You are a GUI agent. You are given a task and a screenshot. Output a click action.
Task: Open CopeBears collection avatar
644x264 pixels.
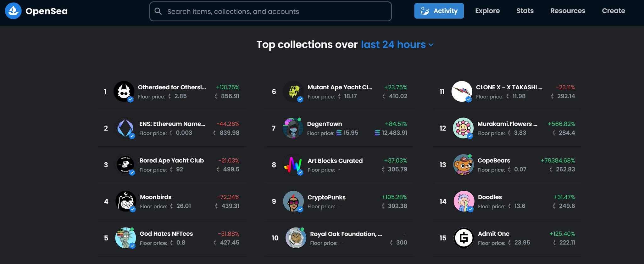[464, 165]
